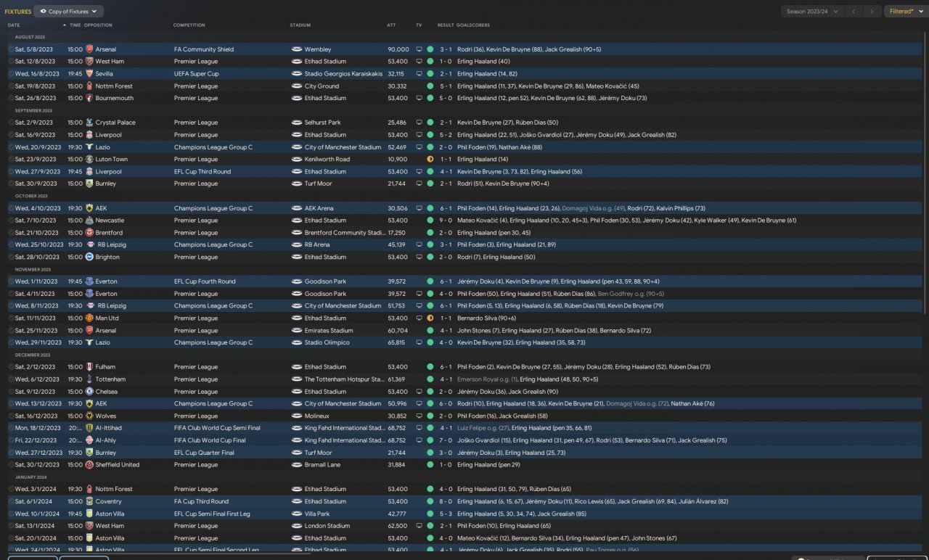Click the Man Utd club badge

(89, 318)
